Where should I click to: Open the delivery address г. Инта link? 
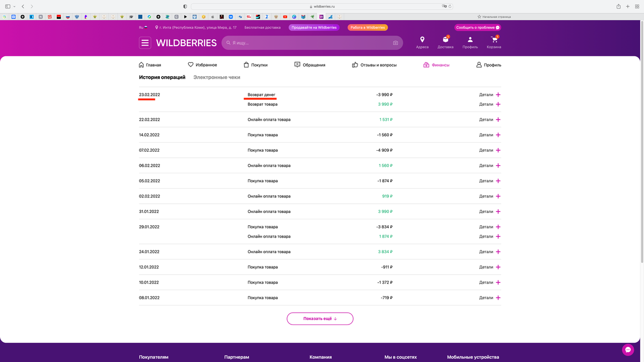point(196,27)
